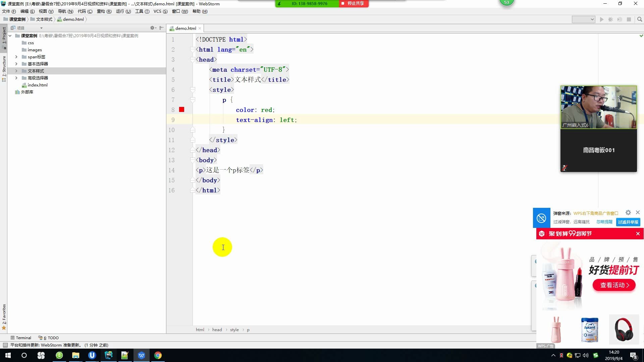
Task: Click the Search Everywhere magnifier icon
Action: [639, 19]
